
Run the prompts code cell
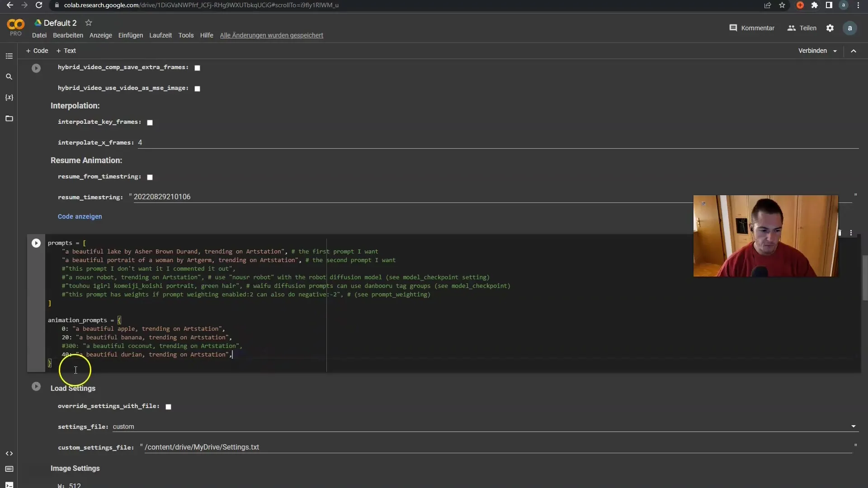coord(36,243)
